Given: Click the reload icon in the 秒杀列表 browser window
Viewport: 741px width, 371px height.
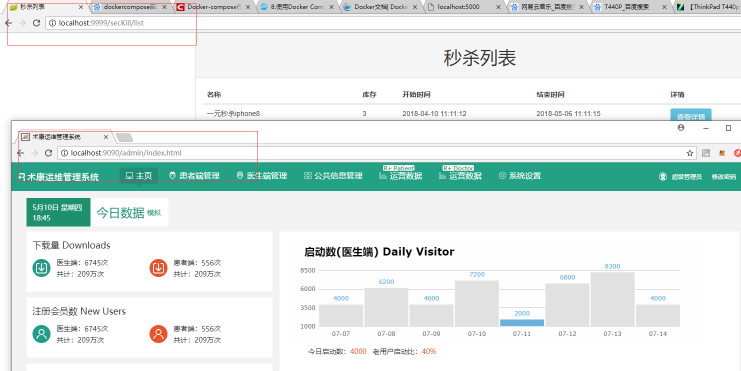Looking at the screenshot, I should (x=36, y=23).
